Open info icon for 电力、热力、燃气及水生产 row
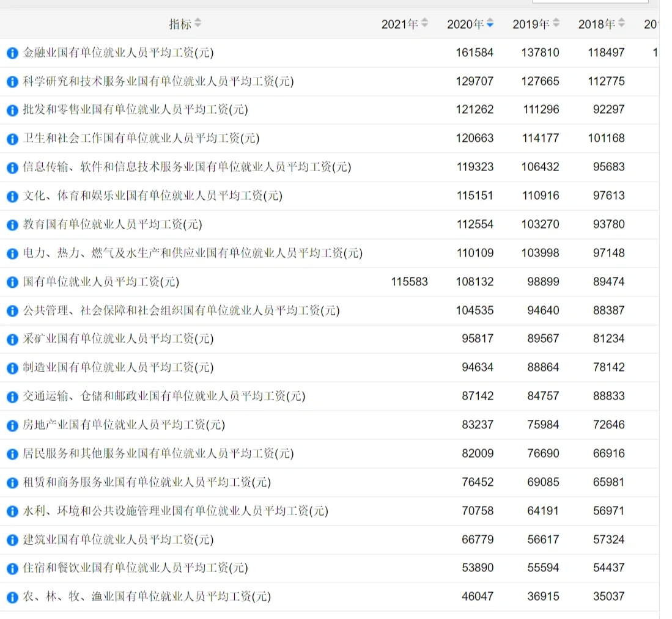Screen dimensions: 672x619 (12, 254)
